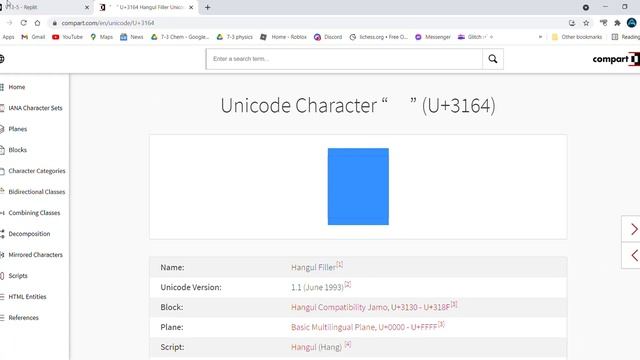
Task: Expand hidden bookmarks overflow chevron
Action: [540, 37]
